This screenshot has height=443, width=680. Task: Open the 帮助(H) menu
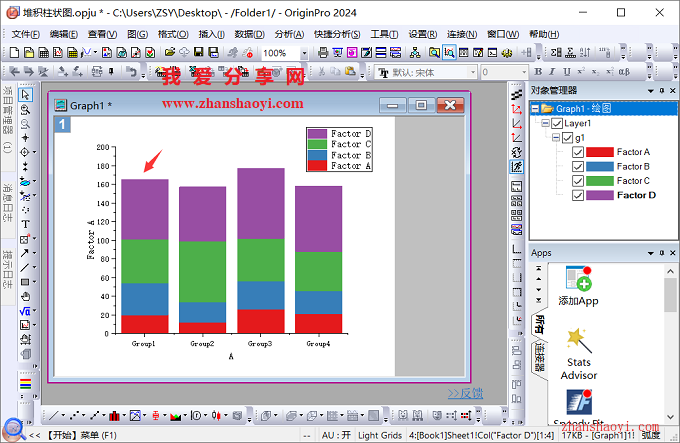[x=544, y=34]
